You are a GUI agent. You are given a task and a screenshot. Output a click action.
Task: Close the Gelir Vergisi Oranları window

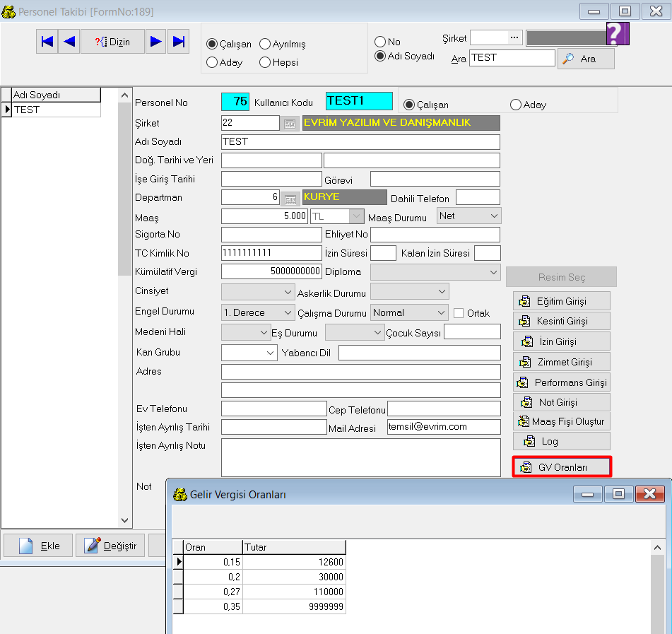coord(649,494)
